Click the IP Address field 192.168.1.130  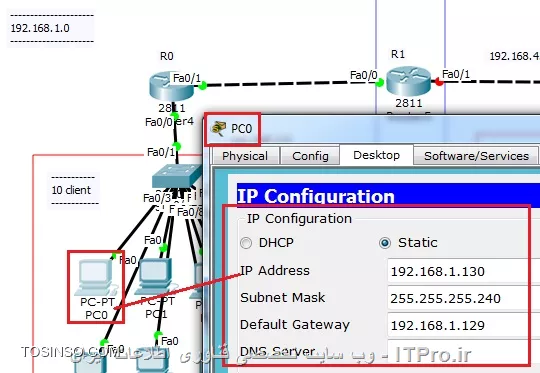click(x=464, y=271)
